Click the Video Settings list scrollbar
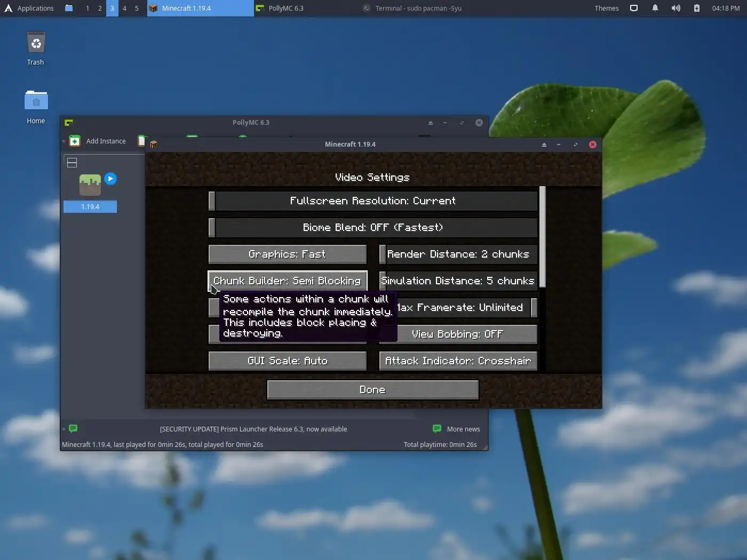This screenshot has width=747, height=560. pyautogui.click(x=543, y=237)
